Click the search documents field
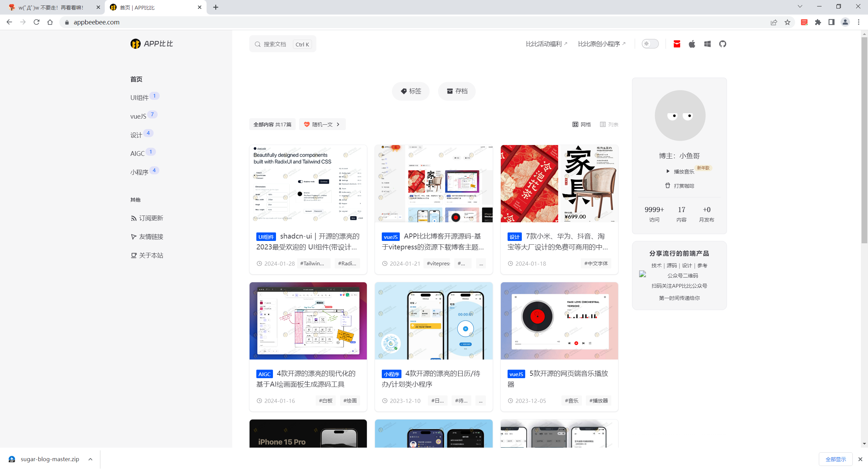 click(283, 44)
